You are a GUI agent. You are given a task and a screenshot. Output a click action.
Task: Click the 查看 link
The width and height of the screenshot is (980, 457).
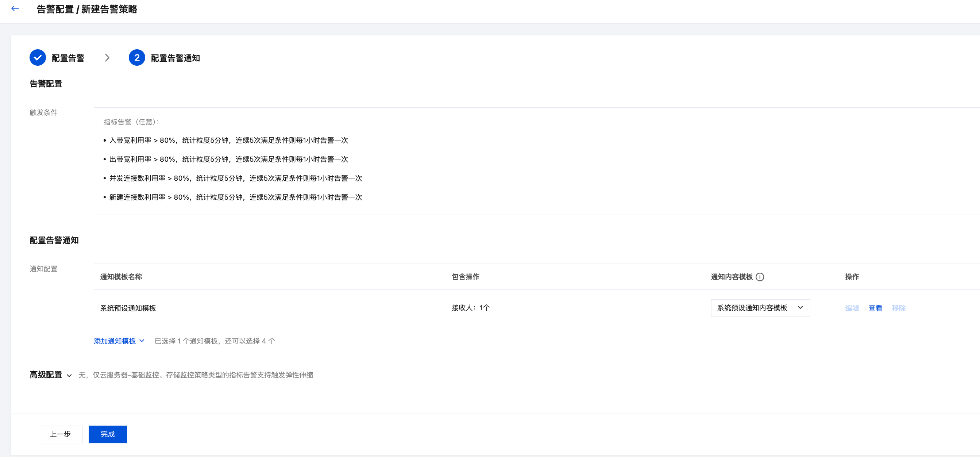875,308
